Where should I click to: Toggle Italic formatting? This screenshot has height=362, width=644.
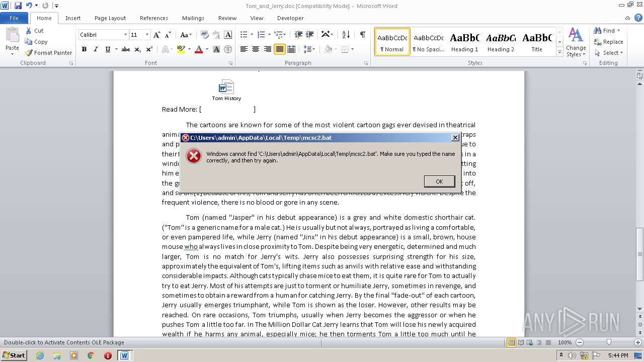click(96, 49)
